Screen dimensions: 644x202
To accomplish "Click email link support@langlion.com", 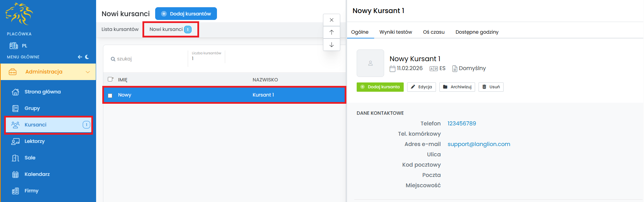I will [479, 144].
